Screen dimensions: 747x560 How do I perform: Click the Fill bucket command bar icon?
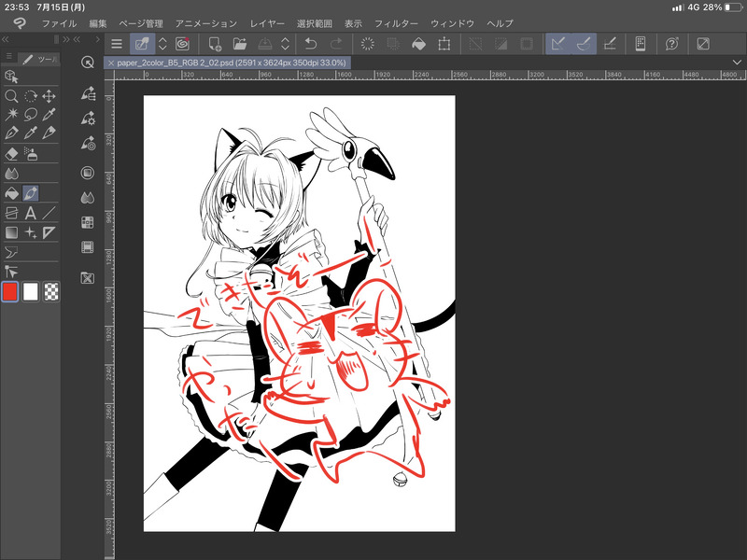pyautogui.click(x=418, y=44)
